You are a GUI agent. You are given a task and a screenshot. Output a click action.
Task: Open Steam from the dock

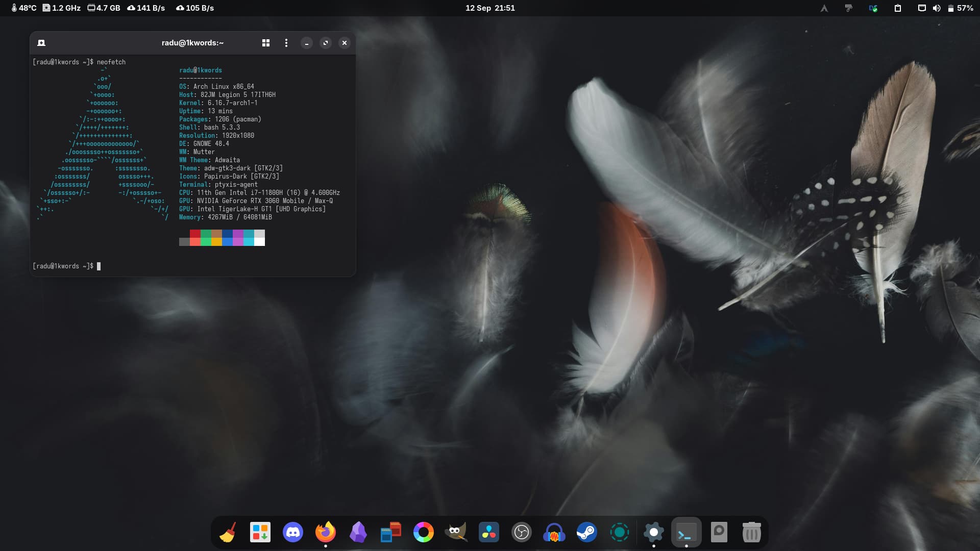586,533
